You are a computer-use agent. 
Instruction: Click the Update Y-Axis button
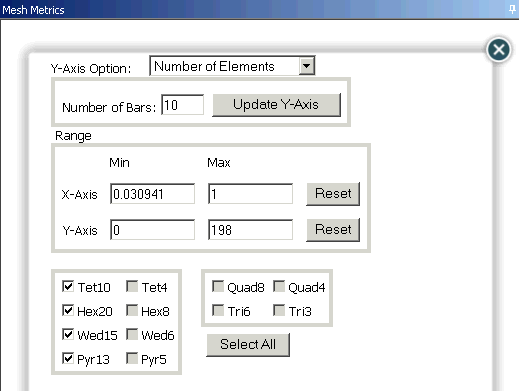(x=276, y=105)
